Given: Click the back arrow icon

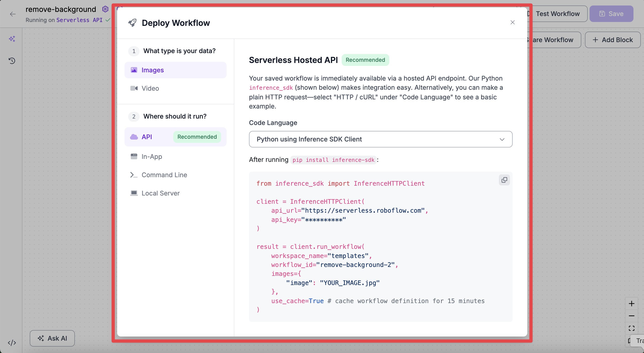Looking at the screenshot, I should [13, 14].
